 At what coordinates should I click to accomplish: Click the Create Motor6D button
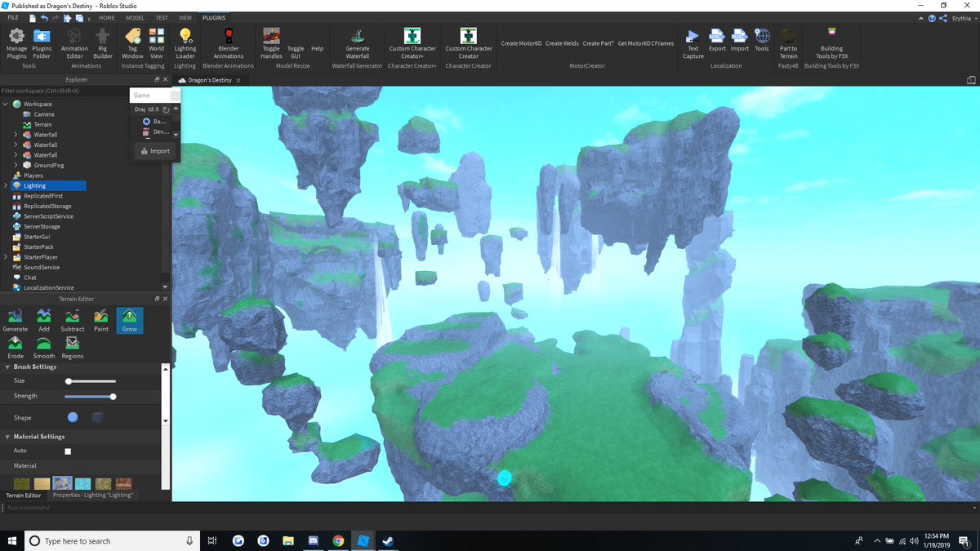[521, 44]
